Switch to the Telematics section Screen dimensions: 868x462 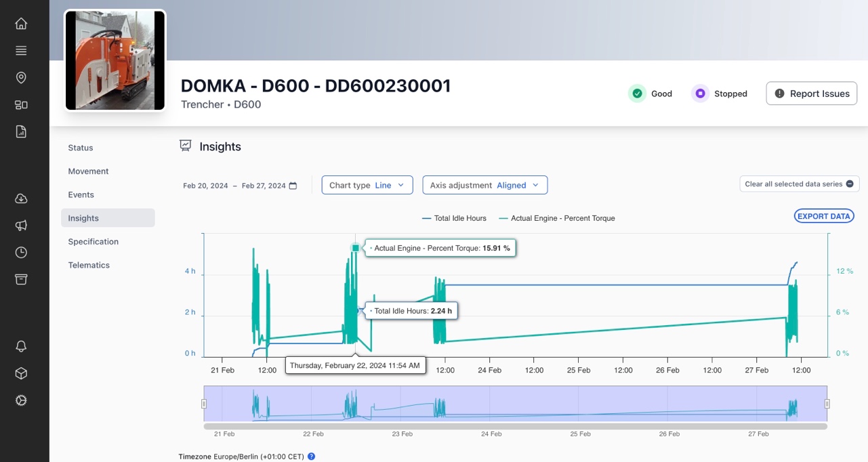(x=89, y=265)
